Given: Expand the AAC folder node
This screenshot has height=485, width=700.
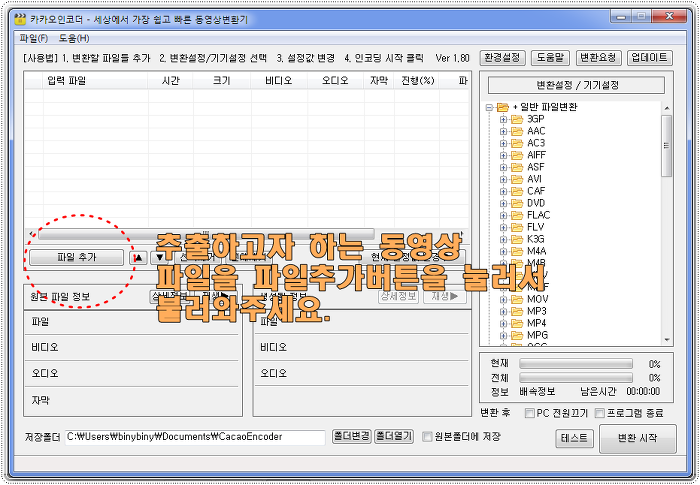Looking at the screenshot, I should pyautogui.click(x=503, y=131).
